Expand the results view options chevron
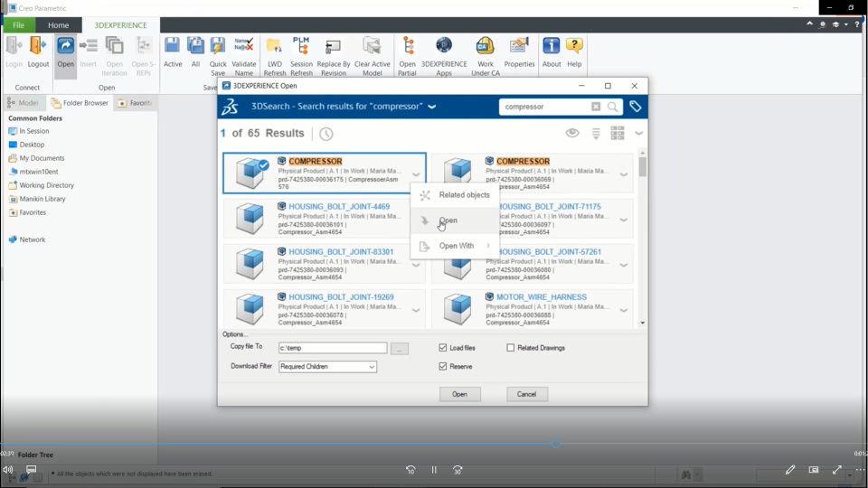The height and width of the screenshot is (488, 868). pyautogui.click(x=639, y=134)
